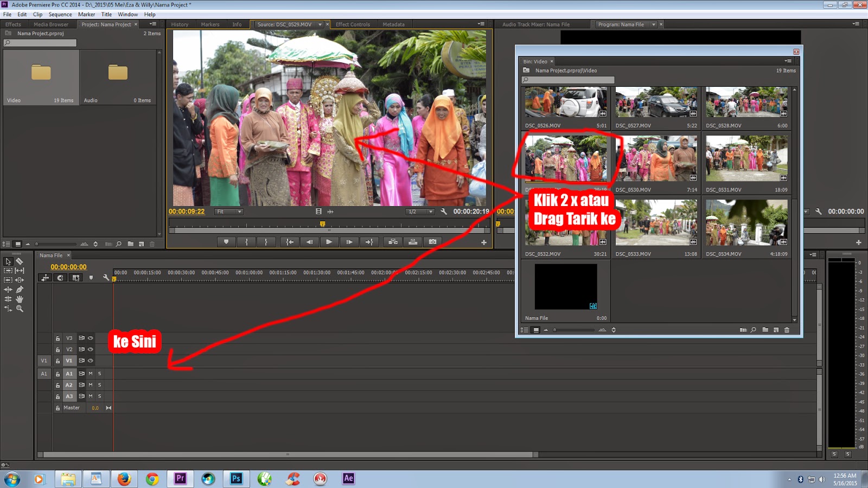Toggle V2 track output eye
The width and height of the screenshot is (868, 488).
click(91, 349)
